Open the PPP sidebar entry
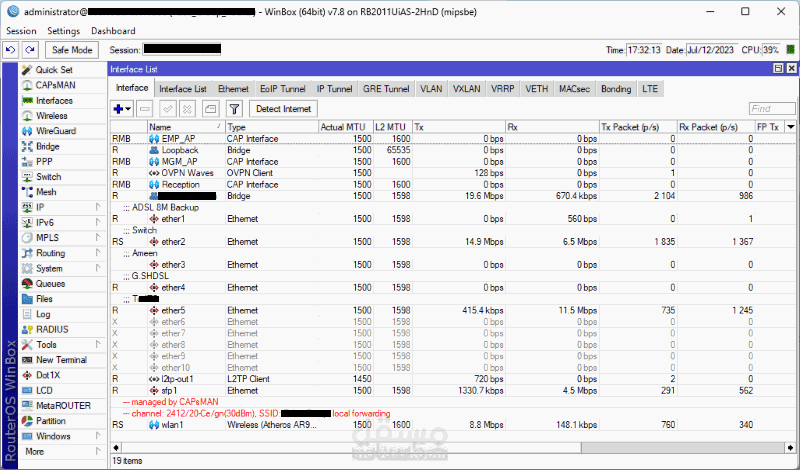Image resolution: width=800 pixels, height=470 pixels. point(62,162)
